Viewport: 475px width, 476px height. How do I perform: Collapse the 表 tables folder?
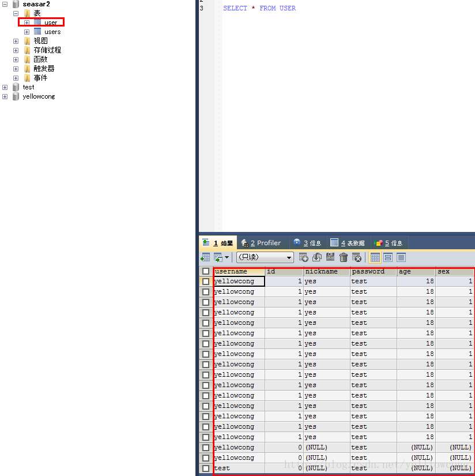click(x=16, y=13)
